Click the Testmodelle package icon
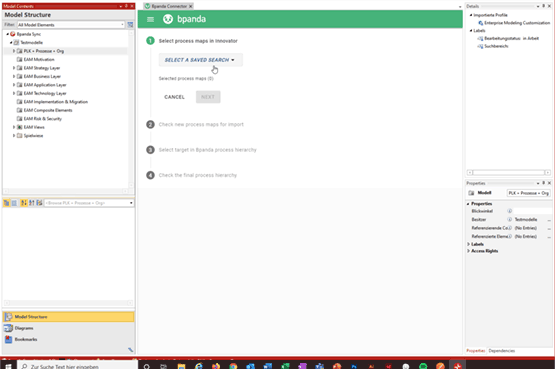 pyautogui.click(x=16, y=43)
